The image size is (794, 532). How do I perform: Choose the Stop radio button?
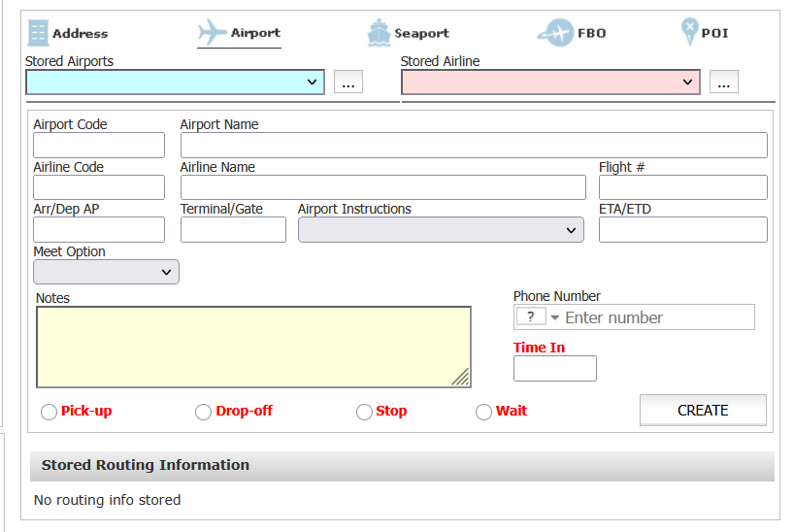pyautogui.click(x=364, y=412)
